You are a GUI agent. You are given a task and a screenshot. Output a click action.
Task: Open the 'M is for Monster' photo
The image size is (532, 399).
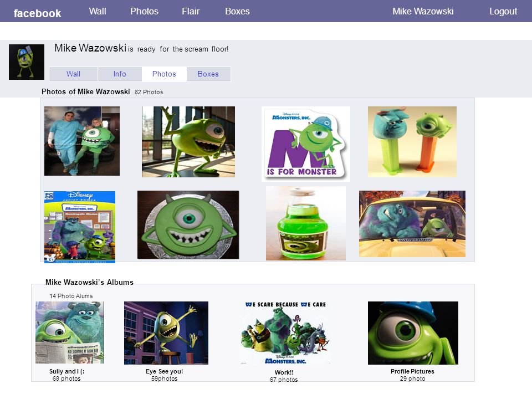(306, 144)
